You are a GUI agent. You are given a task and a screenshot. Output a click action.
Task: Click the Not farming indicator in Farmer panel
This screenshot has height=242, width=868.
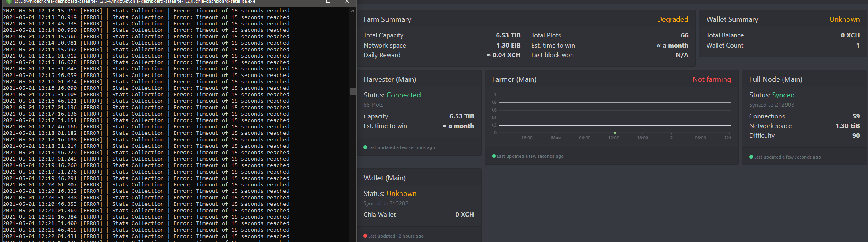click(x=712, y=79)
